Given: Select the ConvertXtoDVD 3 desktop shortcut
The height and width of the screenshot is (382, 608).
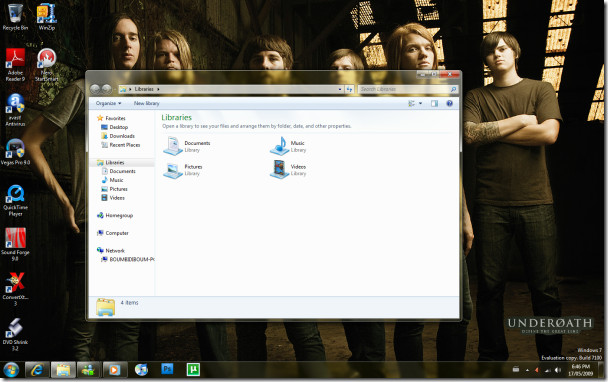Looking at the screenshot, I should coord(15,289).
